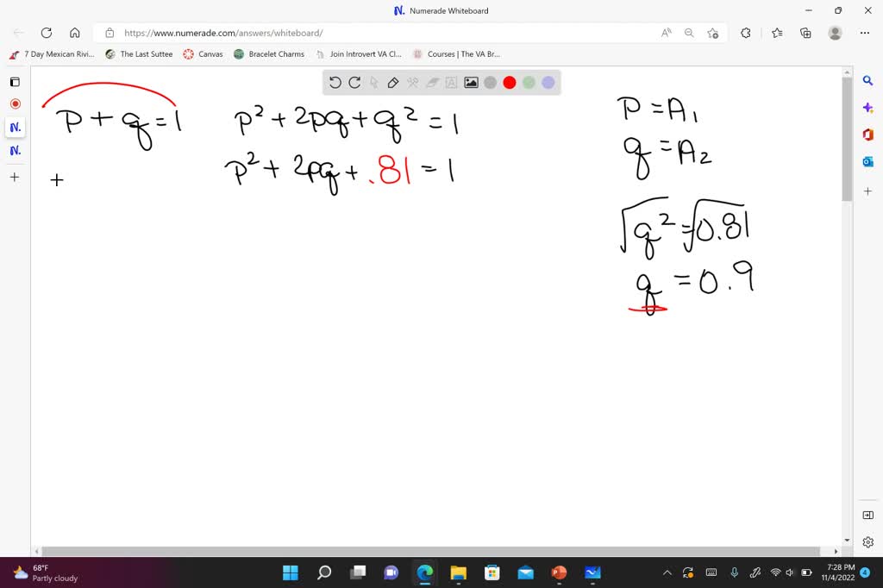Open the Text tool on the whiteboard toolbar

click(x=451, y=82)
